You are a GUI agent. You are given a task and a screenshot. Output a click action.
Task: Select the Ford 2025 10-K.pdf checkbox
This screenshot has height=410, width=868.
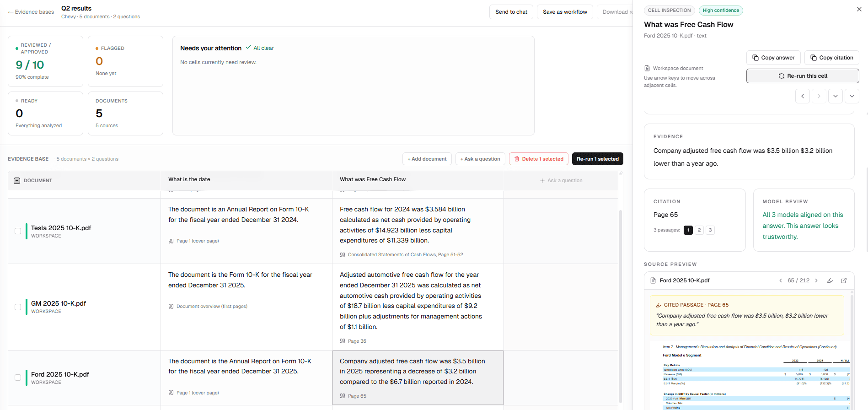(18, 378)
